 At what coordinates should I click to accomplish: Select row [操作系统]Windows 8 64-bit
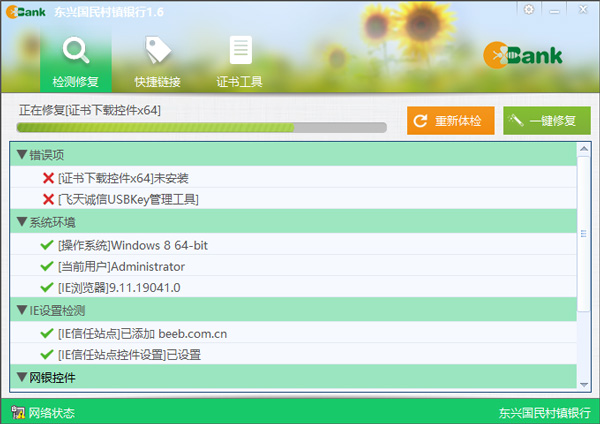pyautogui.click(x=293, y=245)
